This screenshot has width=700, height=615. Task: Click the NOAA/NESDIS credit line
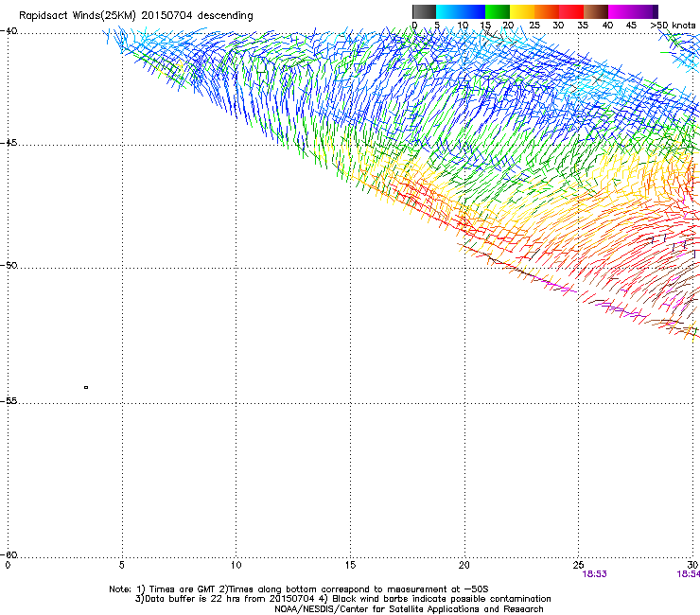point(409,609)
